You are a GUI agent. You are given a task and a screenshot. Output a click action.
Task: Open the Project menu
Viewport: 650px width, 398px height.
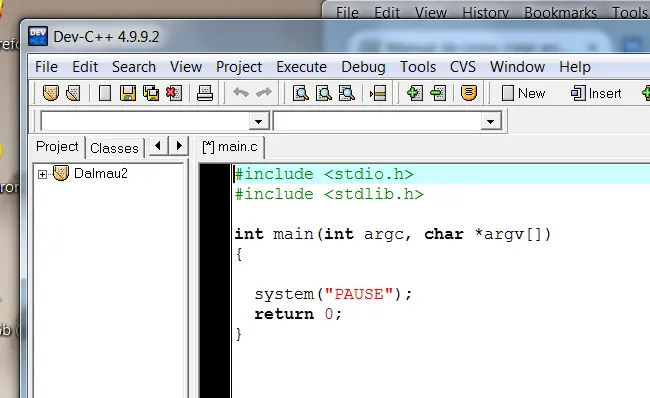pyautogui.click(x=239, y=67)
